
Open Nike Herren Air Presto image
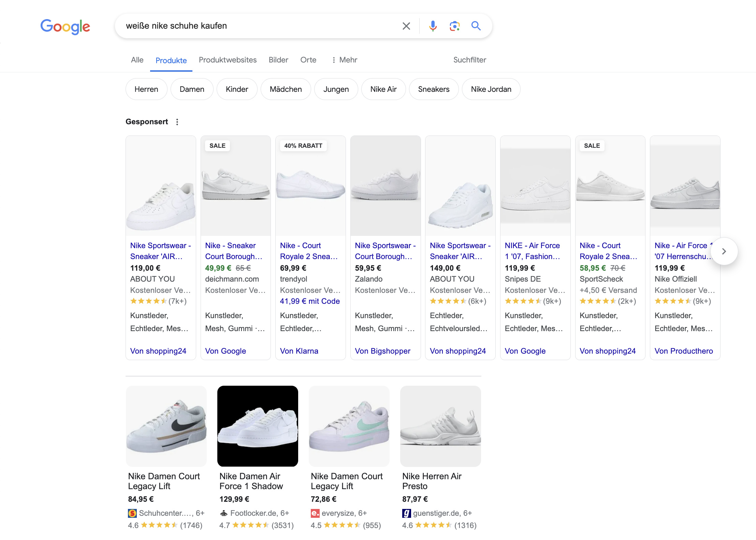click(440, 426)
